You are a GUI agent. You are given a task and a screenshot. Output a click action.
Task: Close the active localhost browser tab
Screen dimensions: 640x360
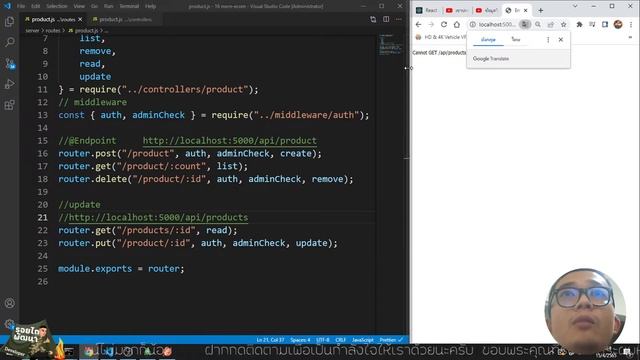click(526, 10)
